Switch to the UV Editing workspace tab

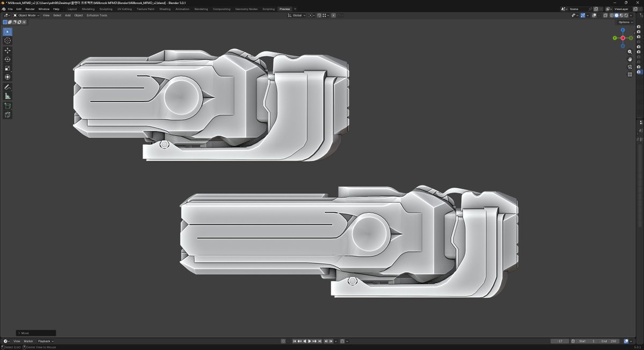pyautogui.click(x=125, y=9)
